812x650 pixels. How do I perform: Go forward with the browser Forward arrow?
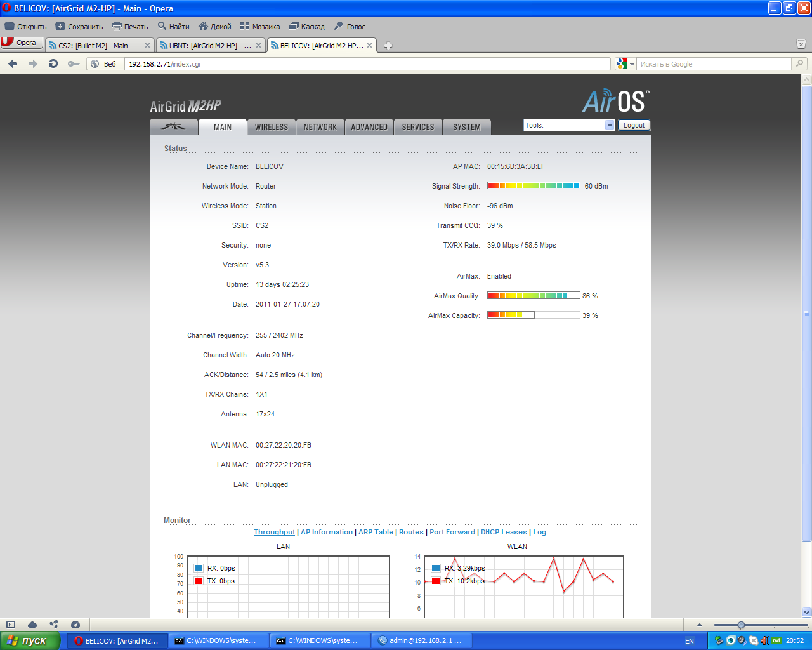(33, 63)
